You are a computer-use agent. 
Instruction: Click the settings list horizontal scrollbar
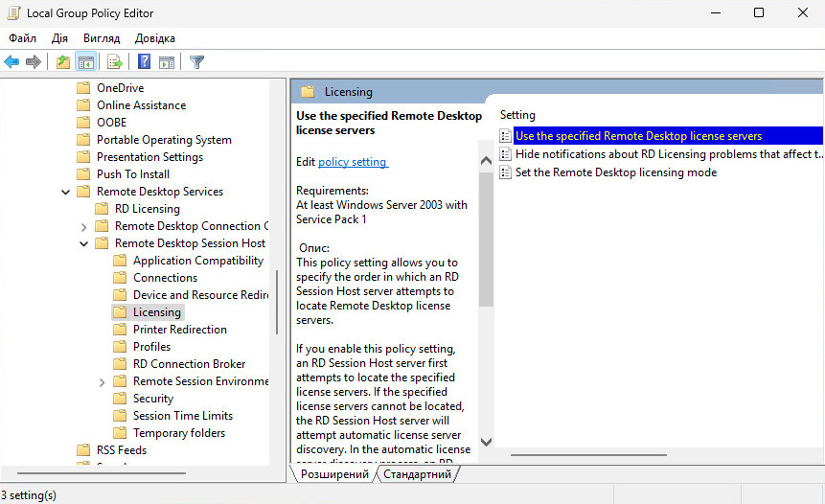pyautogui.click(x=588, y=454)
